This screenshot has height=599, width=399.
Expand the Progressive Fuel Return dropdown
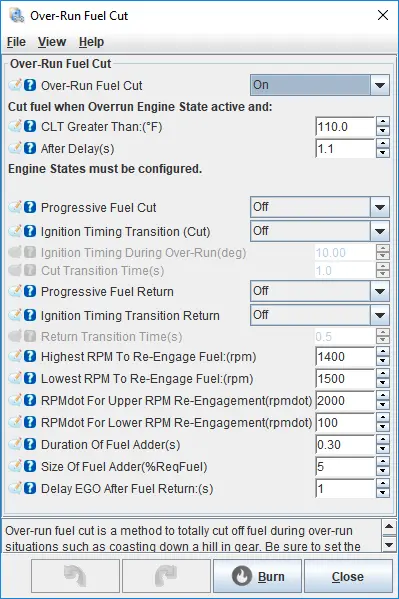(320, 291)
